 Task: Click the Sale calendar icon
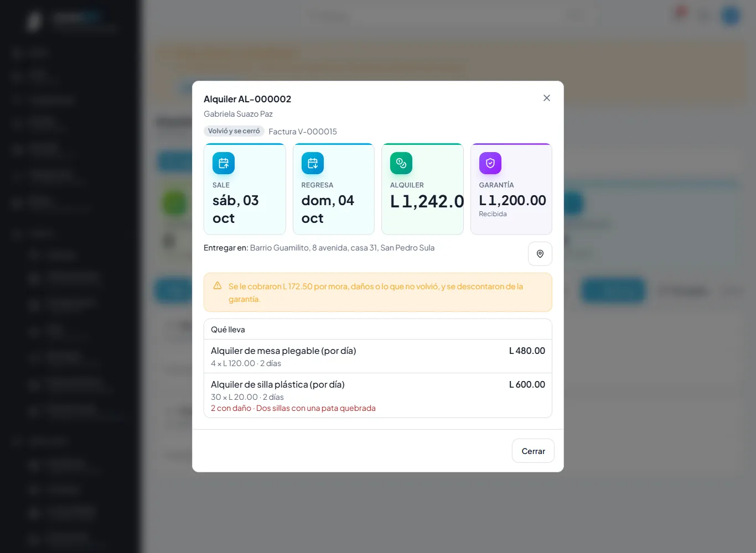224,163
